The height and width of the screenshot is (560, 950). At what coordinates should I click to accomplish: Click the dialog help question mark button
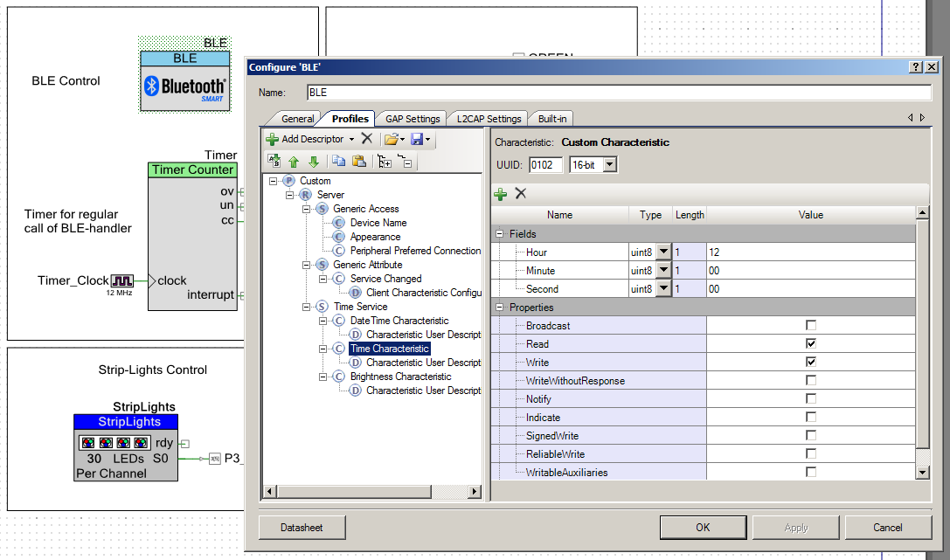916,67
